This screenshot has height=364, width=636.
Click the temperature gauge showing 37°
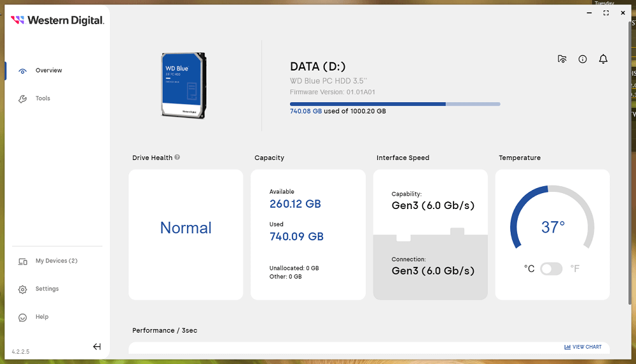552,217
